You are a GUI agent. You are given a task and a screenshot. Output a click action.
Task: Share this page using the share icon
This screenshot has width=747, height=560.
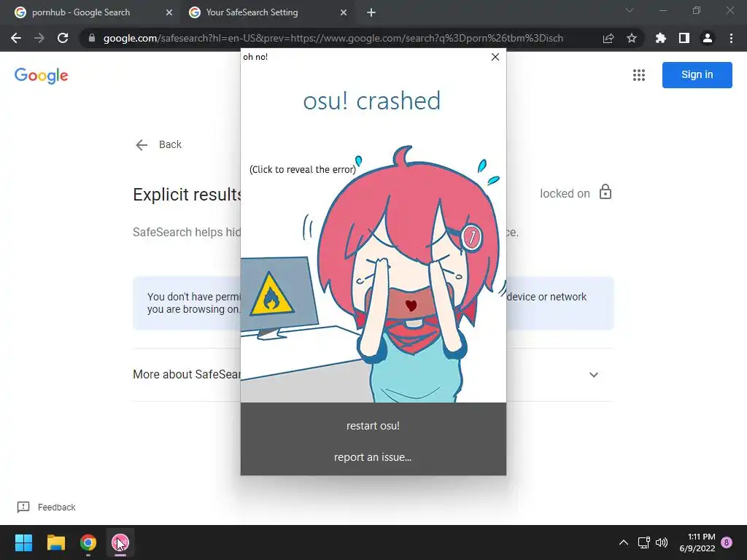pyautogui.click(x=608, y=38)
